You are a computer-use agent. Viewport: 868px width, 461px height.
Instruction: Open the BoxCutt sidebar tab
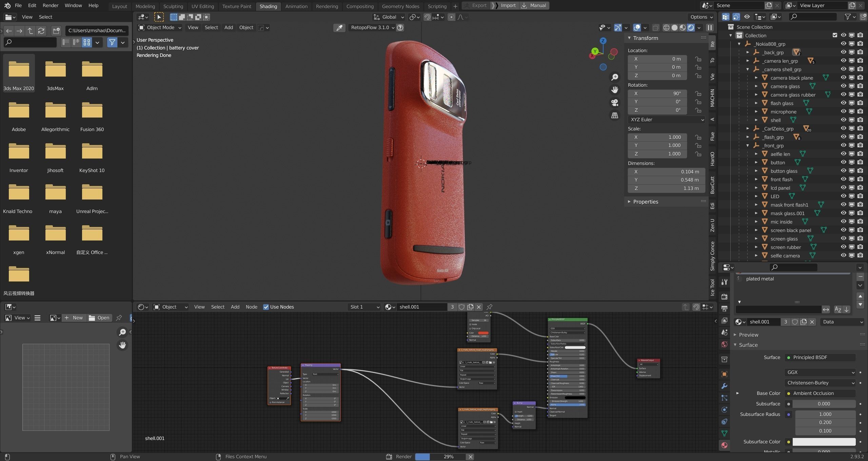pos(712,185)
